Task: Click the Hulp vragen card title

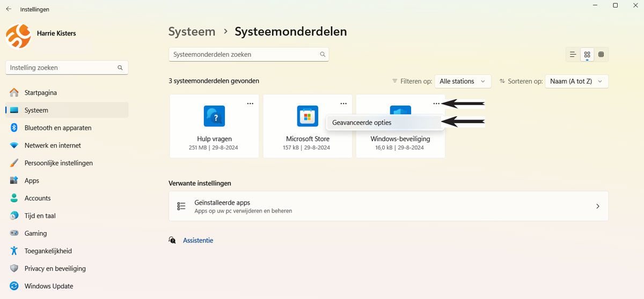Action: [x=214, y=139]
